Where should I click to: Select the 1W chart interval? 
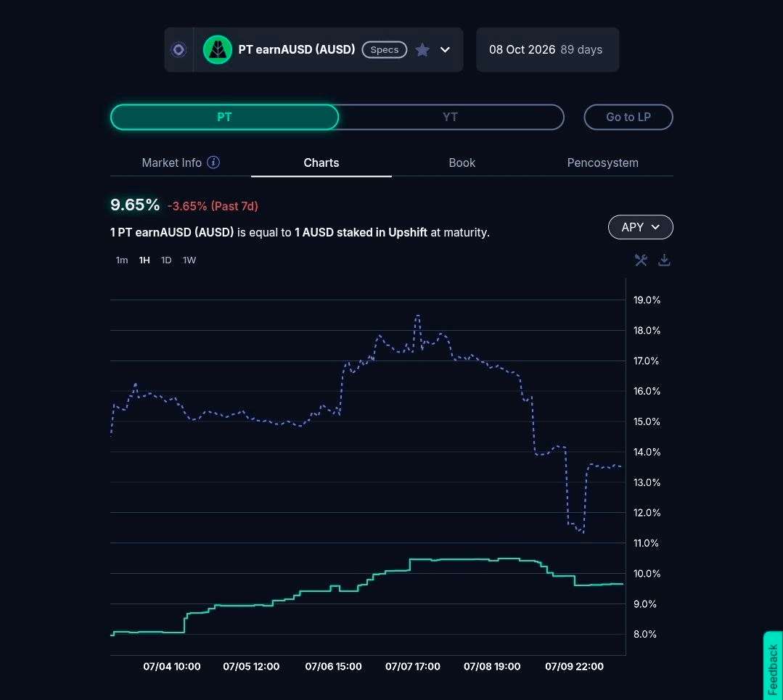point(189,260)
